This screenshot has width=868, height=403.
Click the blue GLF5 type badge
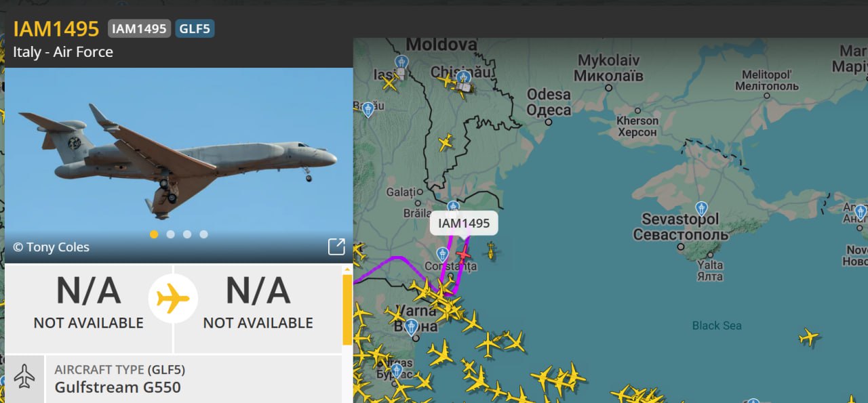(195, 28)
